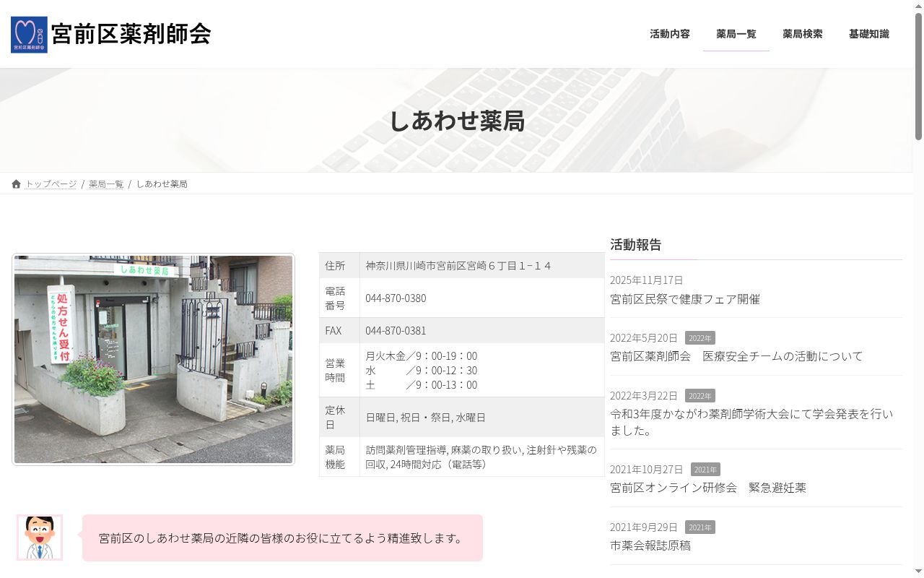The height and width of the screenshot is (578, 924).
Task: Click the 2022年 tag beside 2022年3月22日
Action: [700, 396]
